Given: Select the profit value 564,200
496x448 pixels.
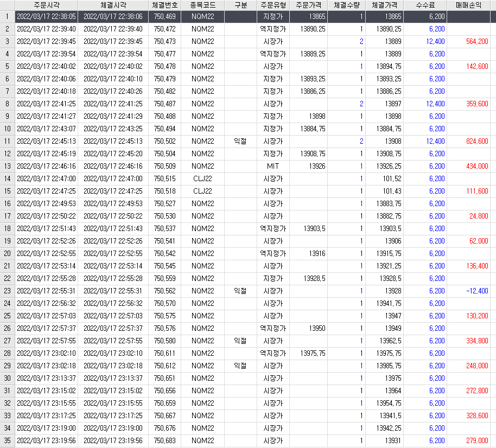Looking at the screenshot, I should (x=477, y=41).
